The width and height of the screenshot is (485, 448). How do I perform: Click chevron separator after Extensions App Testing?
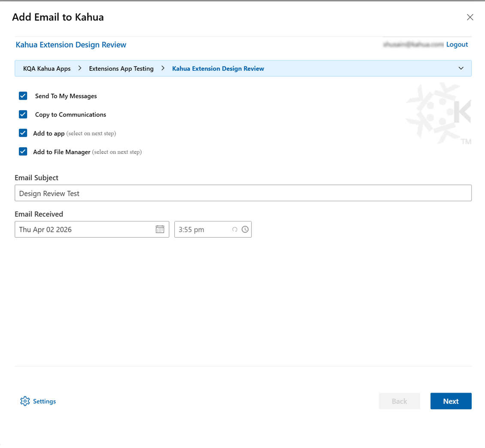(x=163, y=68)
